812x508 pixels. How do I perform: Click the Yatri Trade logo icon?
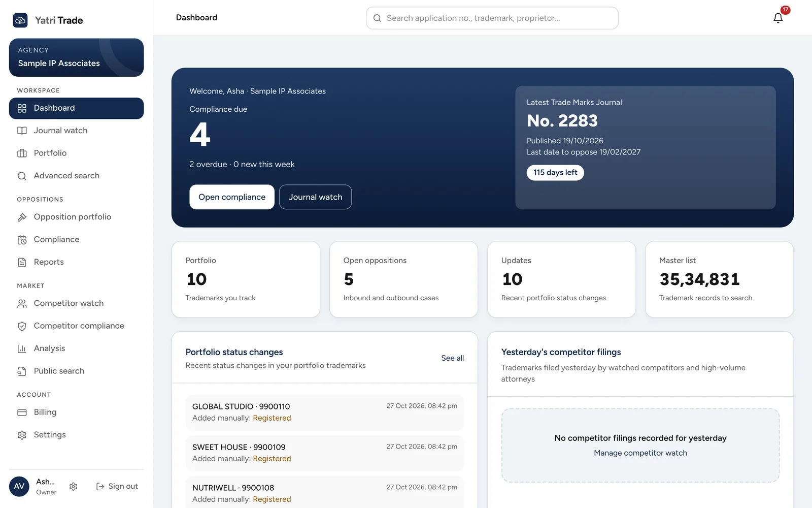[x=20, y=20]
